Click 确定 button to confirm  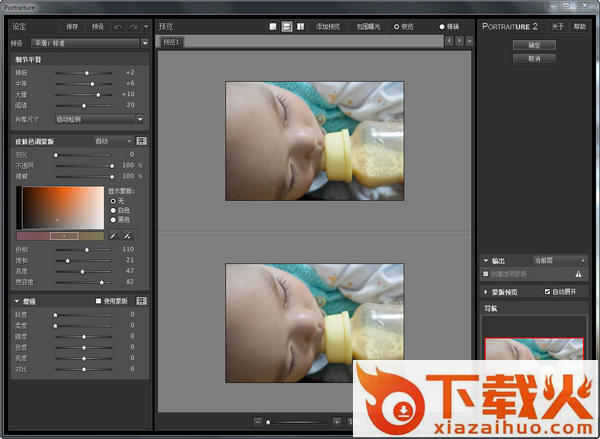[x=534, y=45]
